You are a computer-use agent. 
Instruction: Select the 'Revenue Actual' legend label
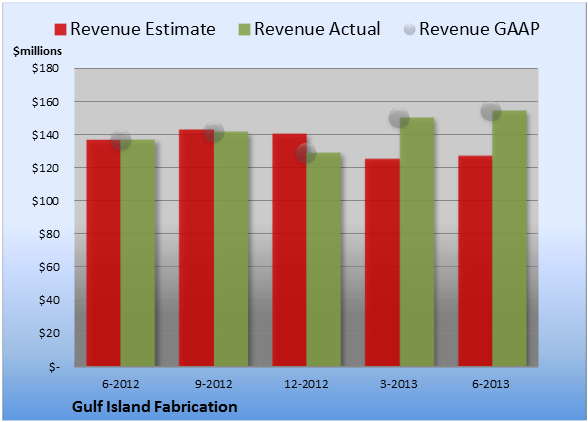coord(317,29)
